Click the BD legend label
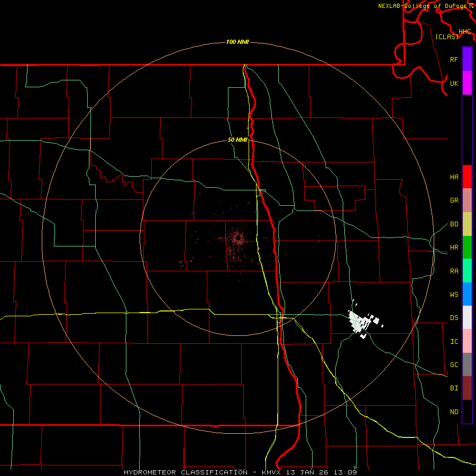The width and height of the screenshot is (476, 476). [x=454, y=224]
